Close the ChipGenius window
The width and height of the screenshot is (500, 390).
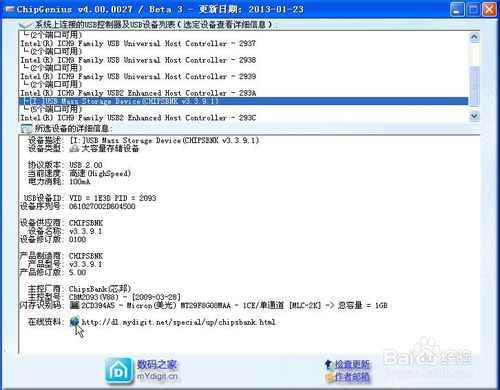click(x=489, y=9)
